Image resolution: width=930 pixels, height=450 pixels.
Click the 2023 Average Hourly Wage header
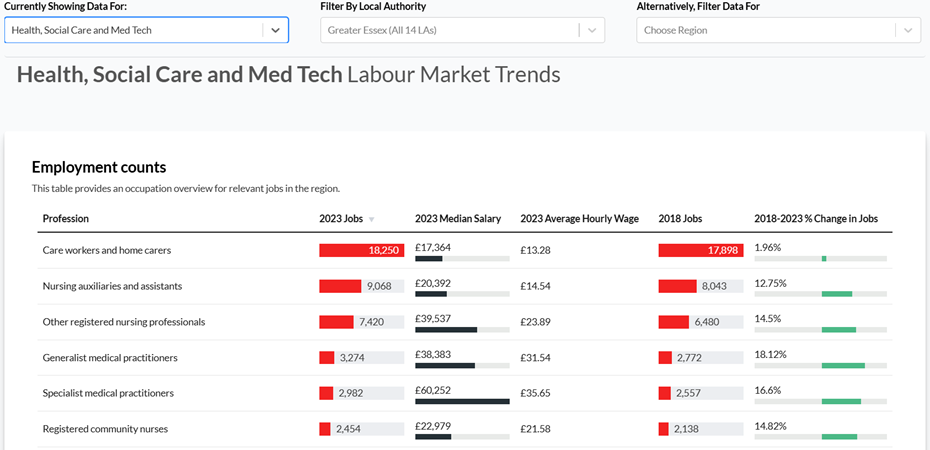579,218
